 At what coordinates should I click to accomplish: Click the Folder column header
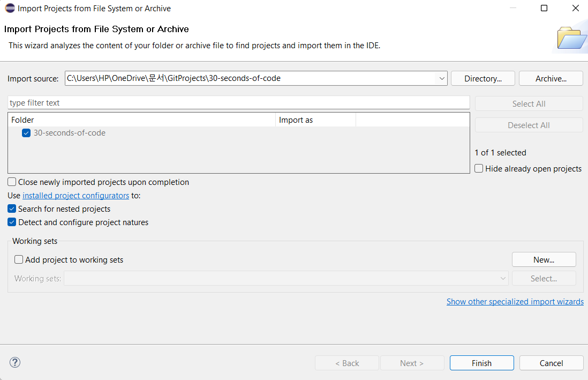141,120
